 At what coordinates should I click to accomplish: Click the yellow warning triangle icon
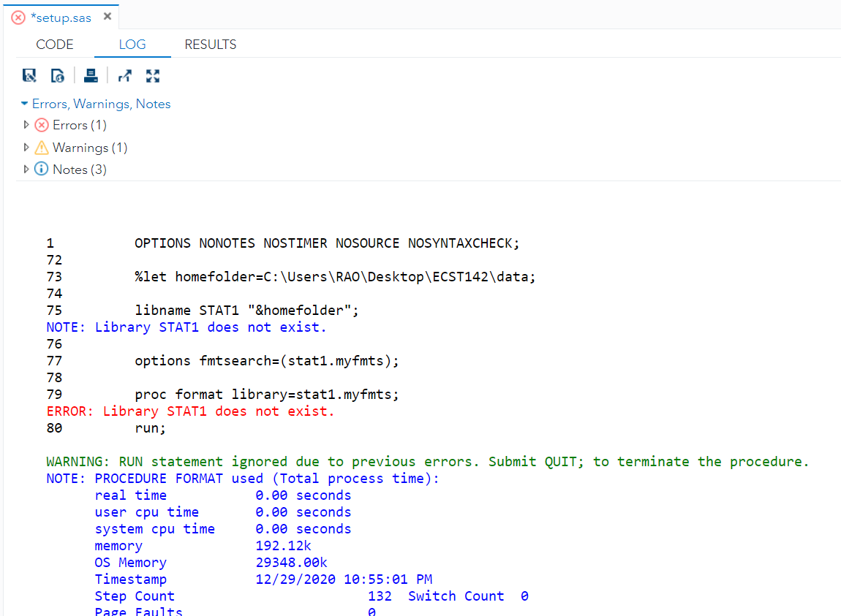pos(42,148)
